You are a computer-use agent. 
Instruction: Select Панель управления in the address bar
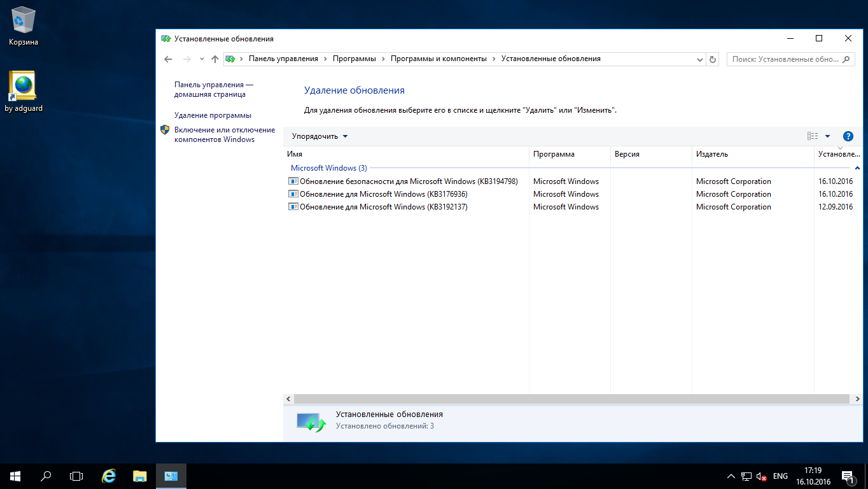coord(283,59)
